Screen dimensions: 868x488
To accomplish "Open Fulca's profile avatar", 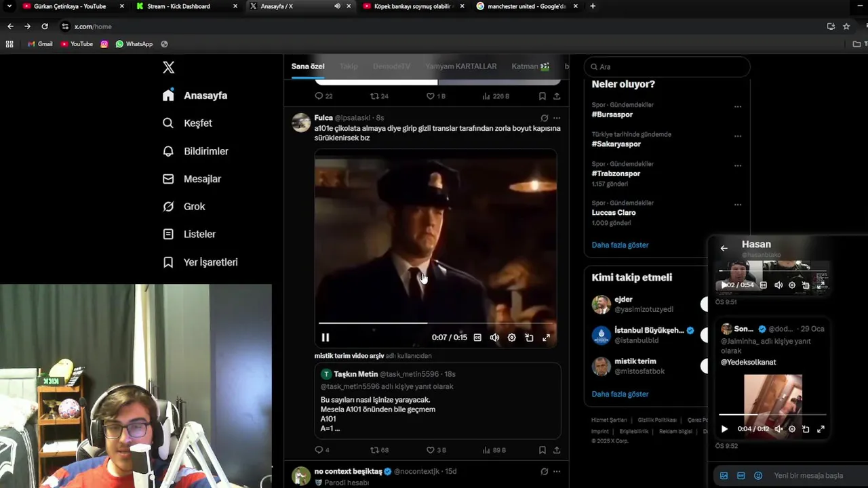I will 301,123.
